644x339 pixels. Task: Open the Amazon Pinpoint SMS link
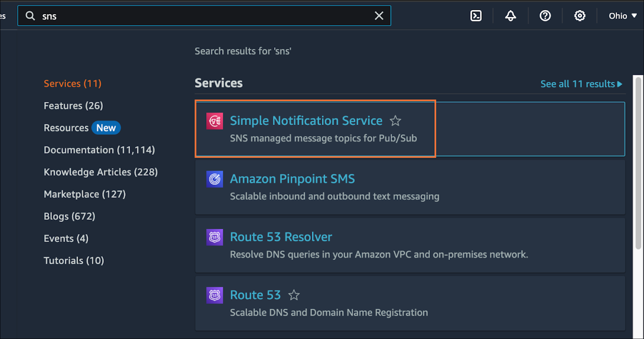292,179
